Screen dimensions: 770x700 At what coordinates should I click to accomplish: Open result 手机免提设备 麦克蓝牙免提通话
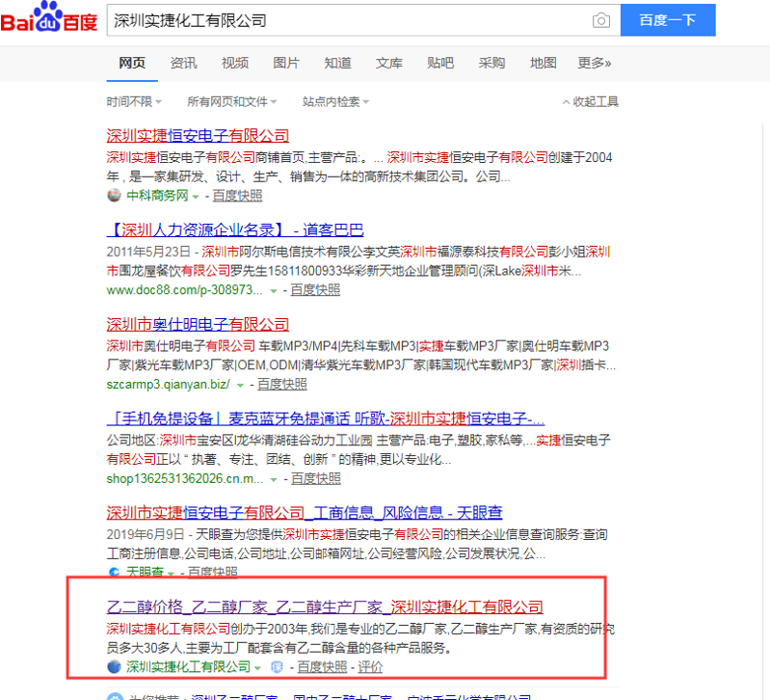coord(326,418)
